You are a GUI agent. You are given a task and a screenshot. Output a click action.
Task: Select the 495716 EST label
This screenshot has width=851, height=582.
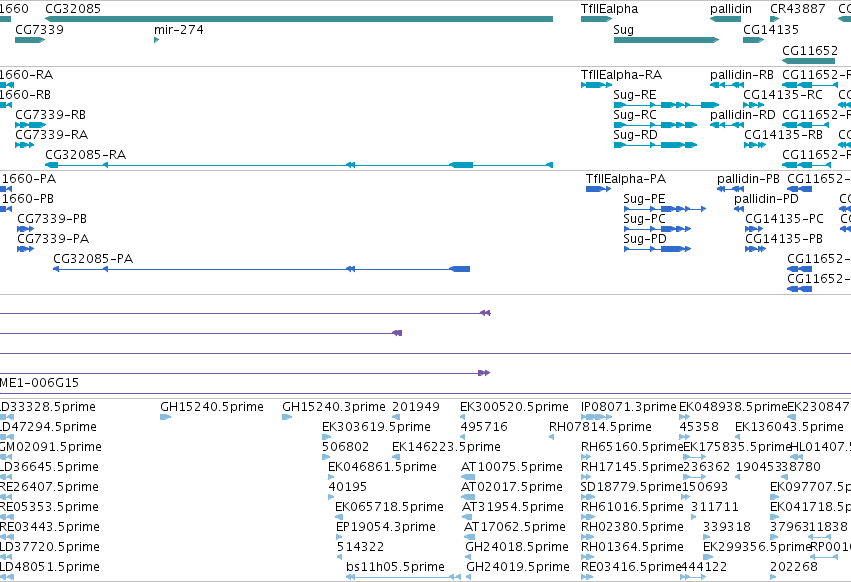pyautogui.click(x=484, y=427)
